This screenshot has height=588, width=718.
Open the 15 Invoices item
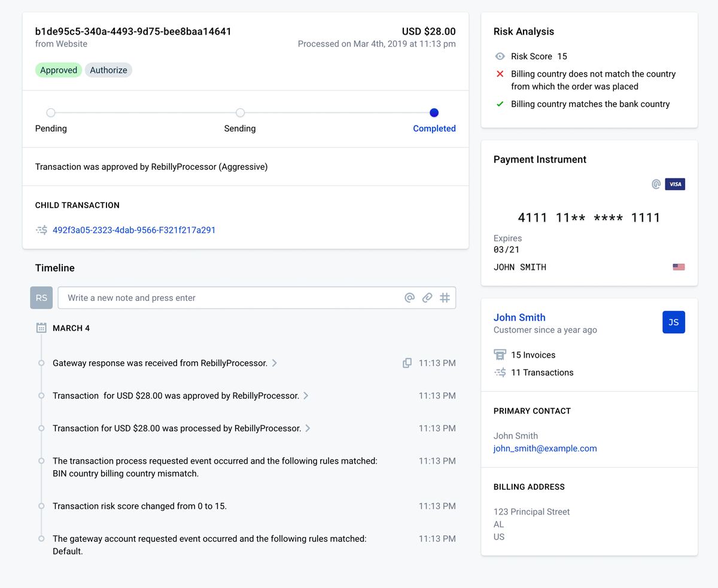[533, 355]
